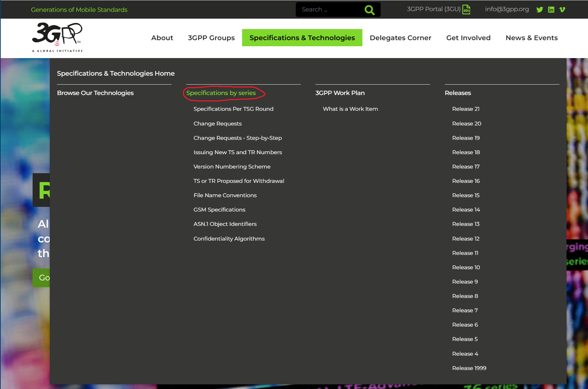Open Release 16
Viewport: 588px width, 389px height.
(466, 181)
